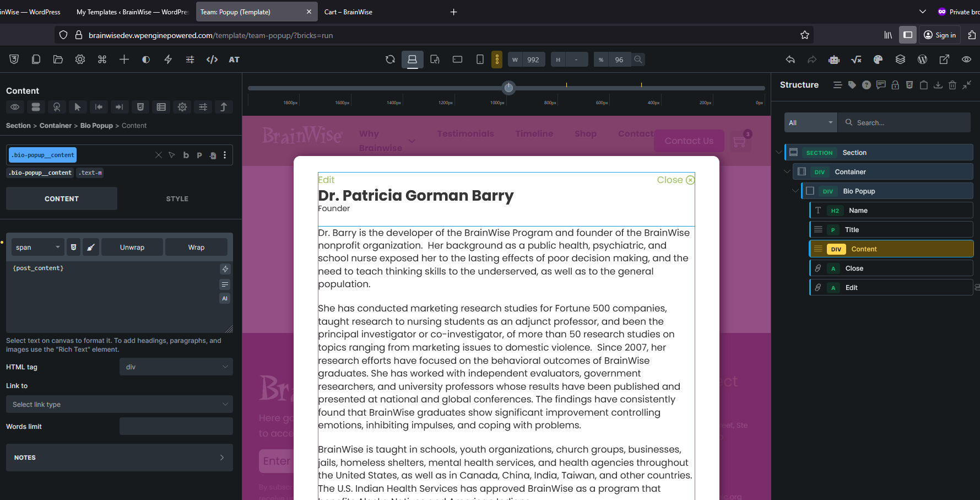Screen dimensions: 980x500
Task: Open the color palette icon
Action: click(878, 60)
